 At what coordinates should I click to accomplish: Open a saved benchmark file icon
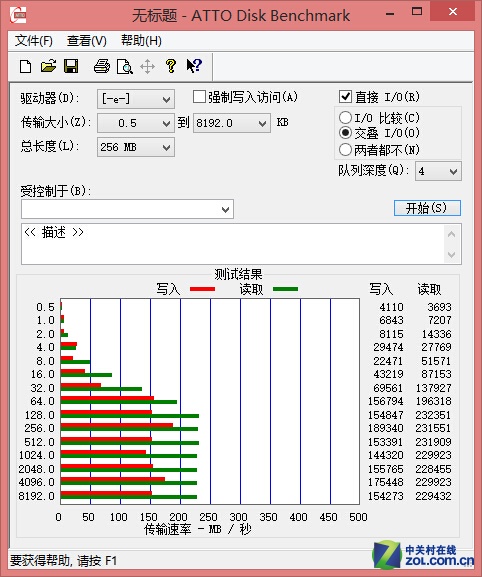point(48,66)
